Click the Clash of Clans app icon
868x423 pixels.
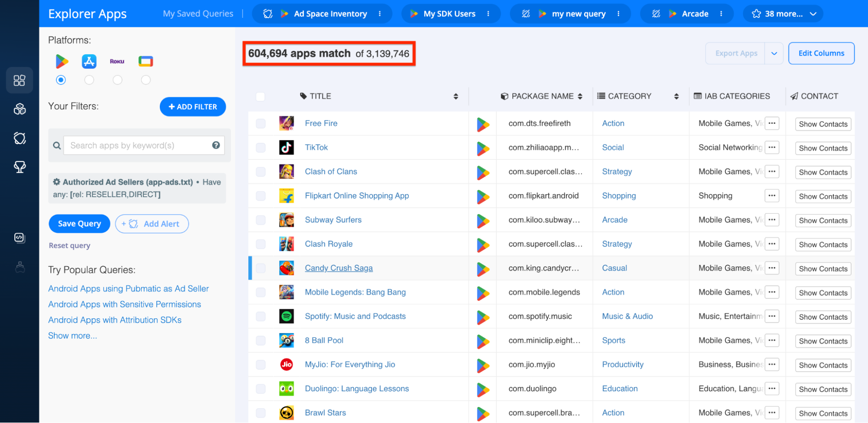(x=287, y=172)
